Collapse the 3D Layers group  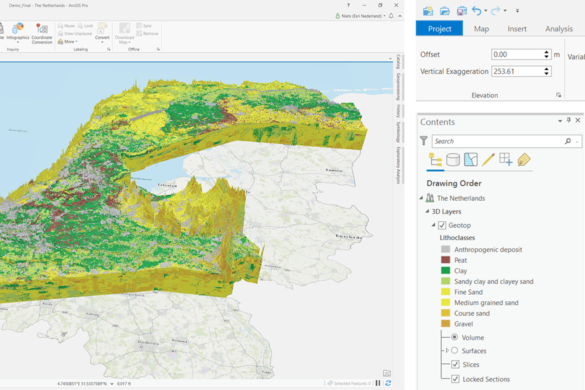click(427, 211)
